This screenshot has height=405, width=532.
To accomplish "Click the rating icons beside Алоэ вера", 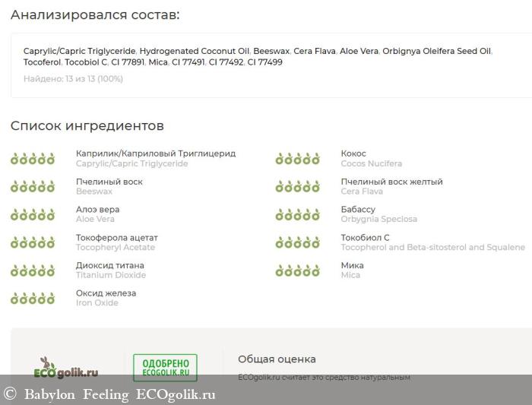I will pos(33,215).
